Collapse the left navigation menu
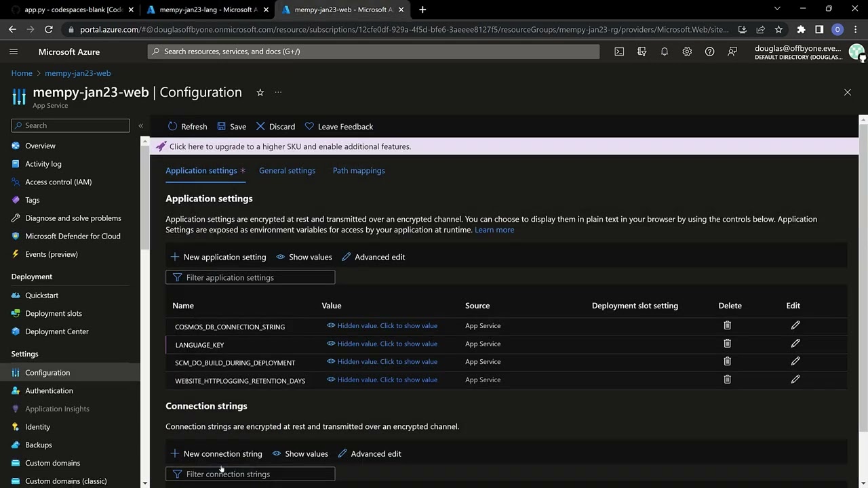868x488 pixels. pyautogui.click(x=140, y=125)
